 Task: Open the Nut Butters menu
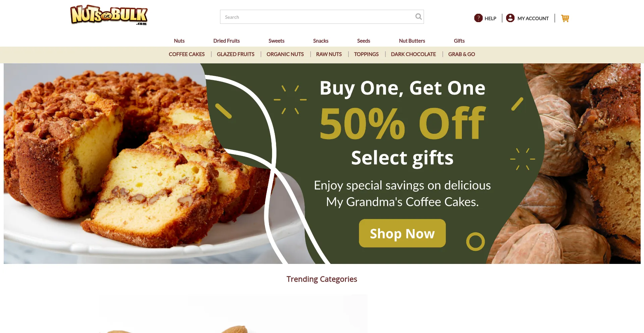tap(412, 41)
